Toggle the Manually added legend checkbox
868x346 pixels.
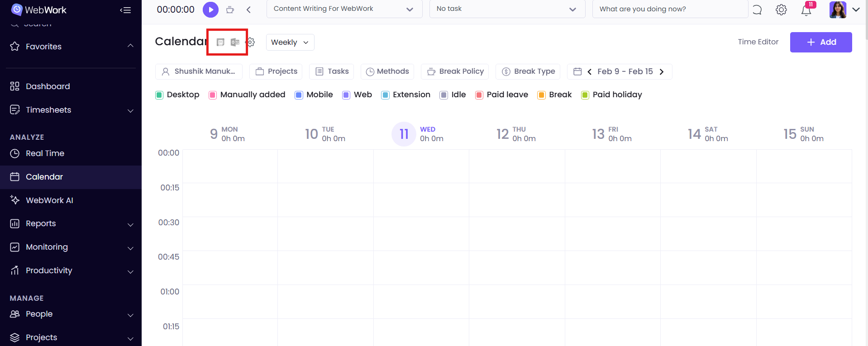tap(213, 95)
